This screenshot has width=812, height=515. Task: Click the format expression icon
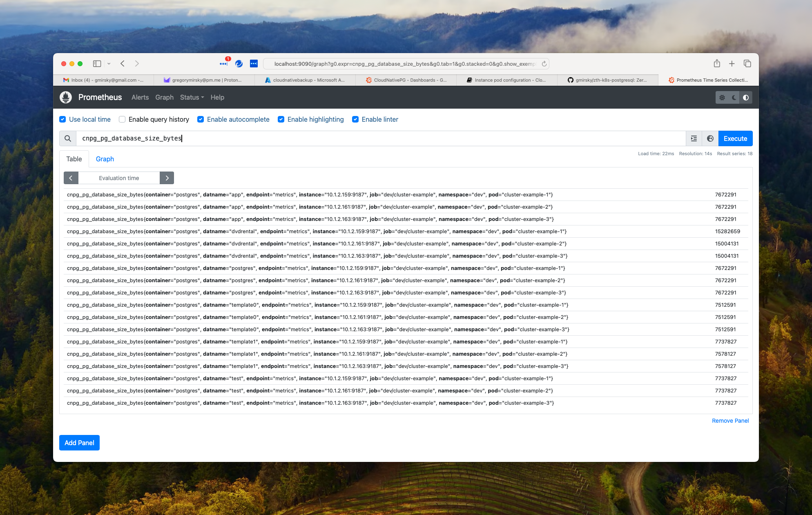(x=694, y=138)
